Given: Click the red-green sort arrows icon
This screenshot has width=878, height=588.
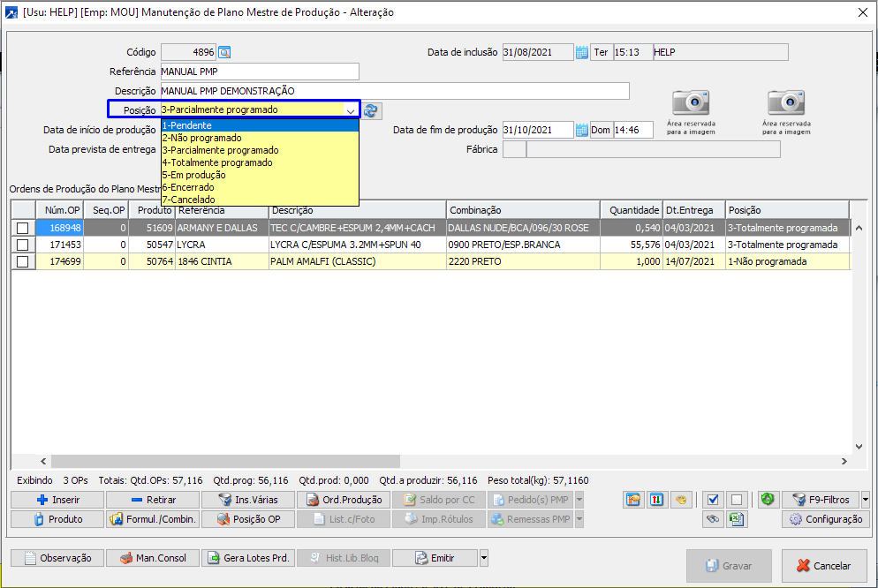Looking at the screenshot, I should pos(656,500).
